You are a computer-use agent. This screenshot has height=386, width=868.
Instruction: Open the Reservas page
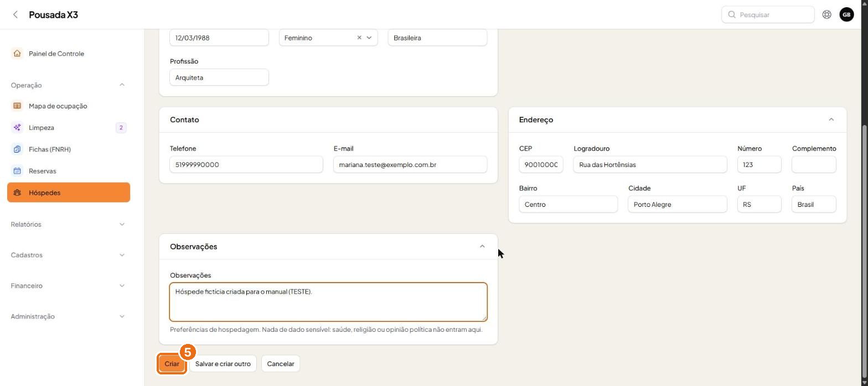(69, 171)
